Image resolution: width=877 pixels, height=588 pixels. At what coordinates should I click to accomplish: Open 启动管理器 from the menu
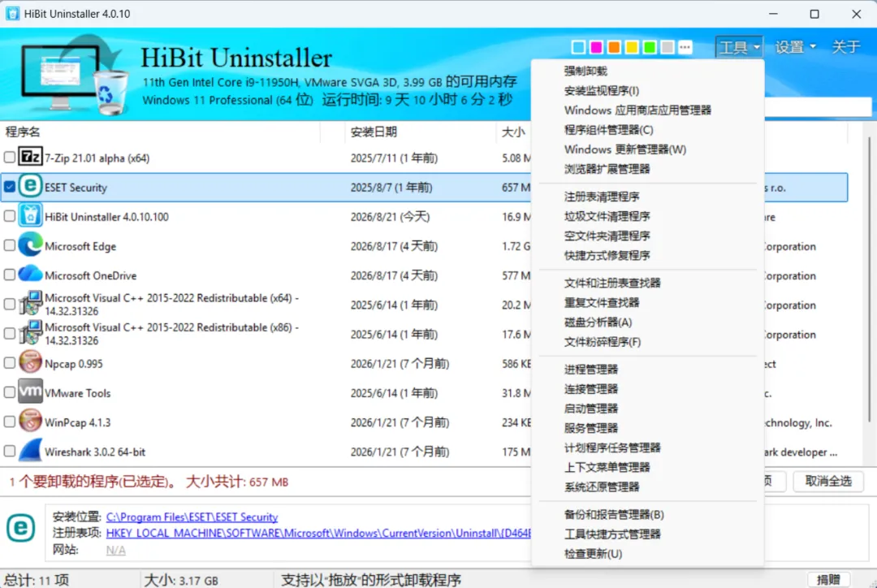tap(590, 409)
